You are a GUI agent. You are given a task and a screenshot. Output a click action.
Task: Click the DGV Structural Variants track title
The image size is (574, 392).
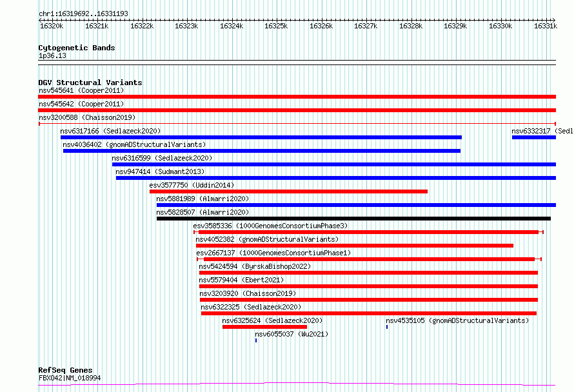pyautogui.click(x=90, y=83)
